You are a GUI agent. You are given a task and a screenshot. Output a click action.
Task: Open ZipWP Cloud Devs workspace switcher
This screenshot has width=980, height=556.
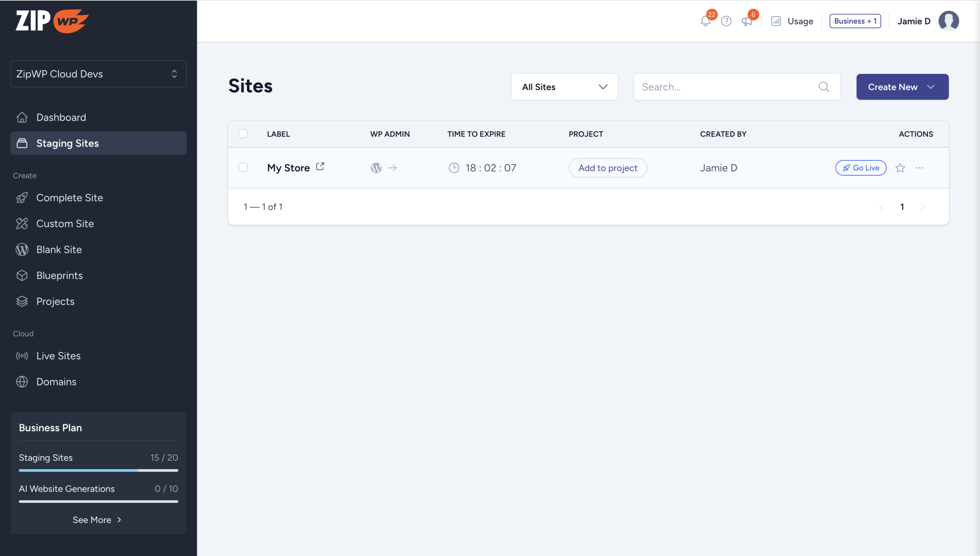pyautogui.click(x=98, y=74)
